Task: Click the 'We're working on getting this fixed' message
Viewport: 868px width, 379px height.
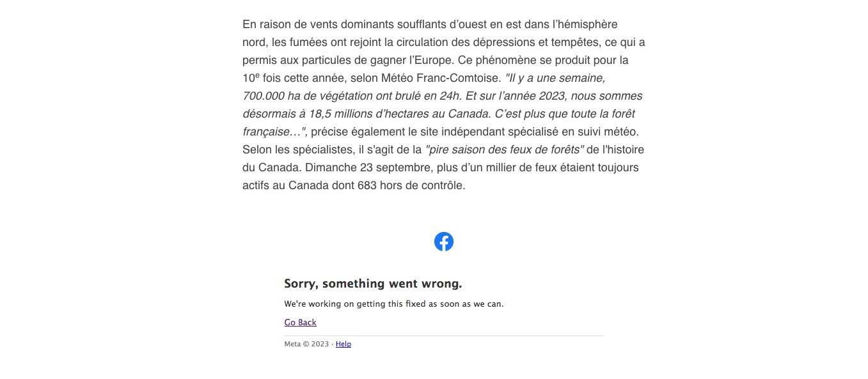Action: [x=394, y=304]
